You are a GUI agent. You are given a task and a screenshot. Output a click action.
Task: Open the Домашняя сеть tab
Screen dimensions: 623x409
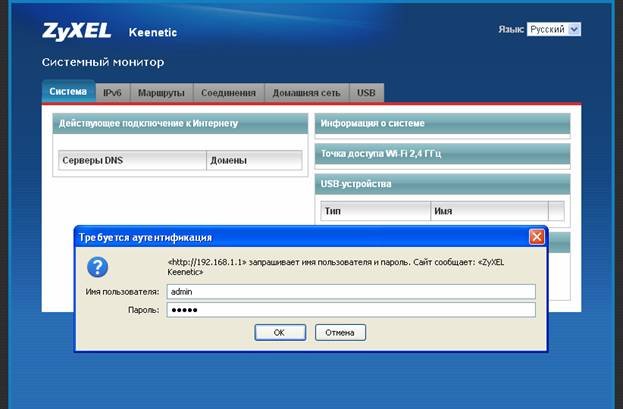[305, 92]
